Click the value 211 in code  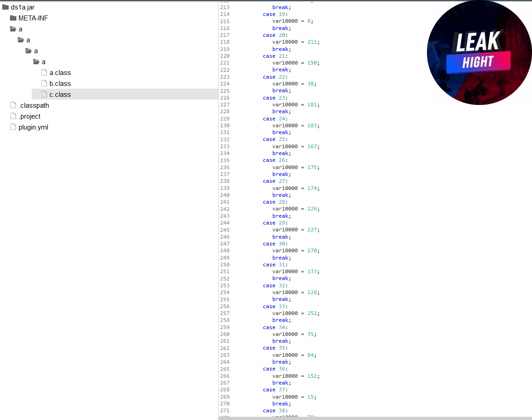(x=312, y=42)
